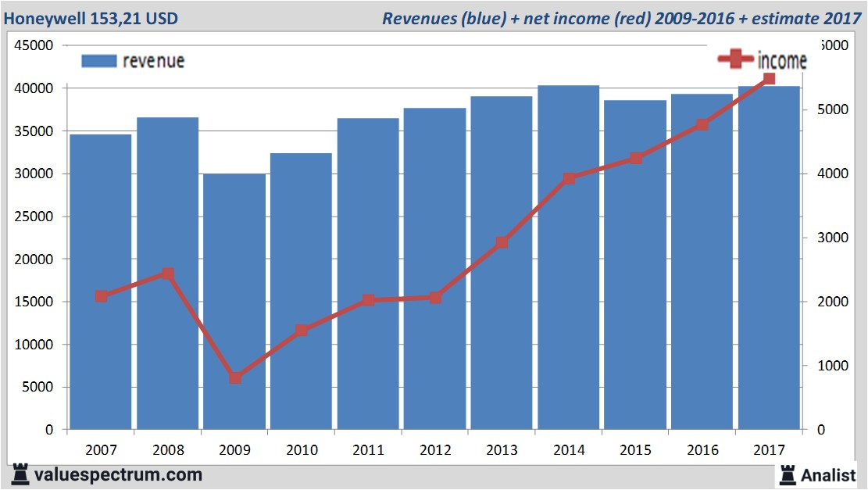Click the 2015 income data point
The height and width of the screenshot is (490, 868).
tap(635, 159)
